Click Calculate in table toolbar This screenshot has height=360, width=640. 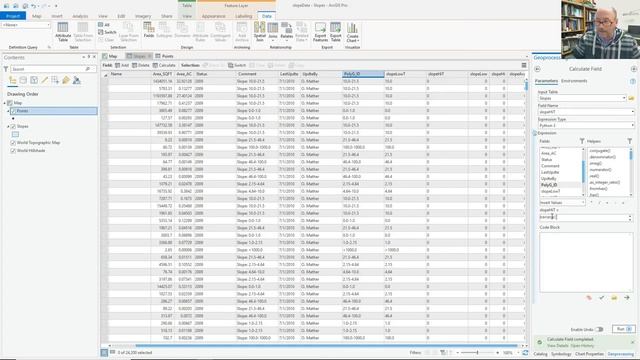pyautogui.click(x=164, y=65)
